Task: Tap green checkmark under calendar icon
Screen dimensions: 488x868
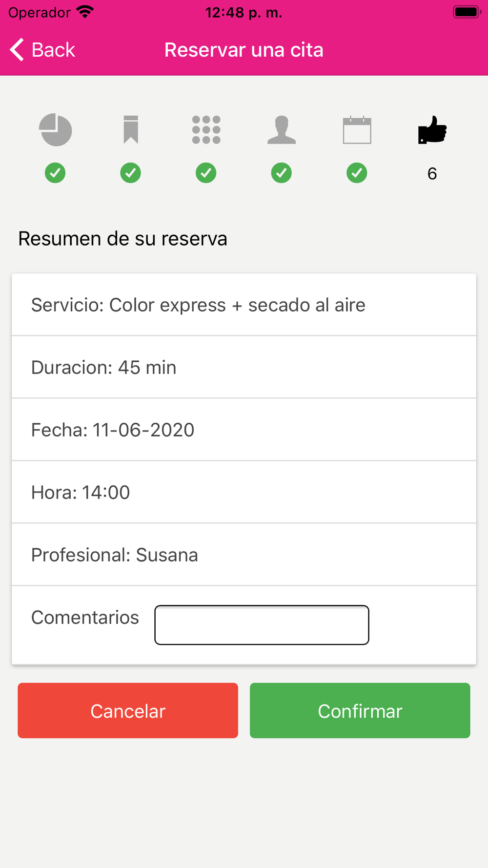Action: point(357,173)
